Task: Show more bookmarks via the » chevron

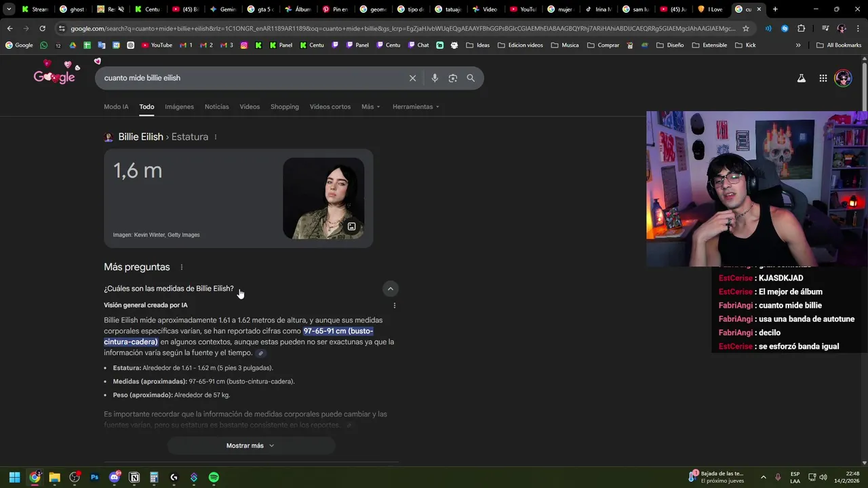Action: pyautogui.click(x=798, y=45)
